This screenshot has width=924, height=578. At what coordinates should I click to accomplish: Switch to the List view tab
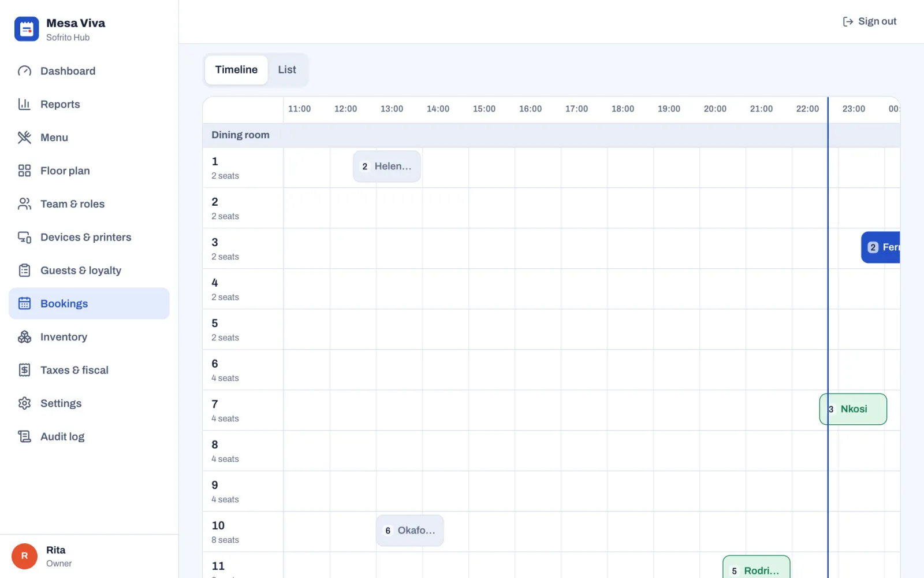pyautogui.click(x=287, y=70)
